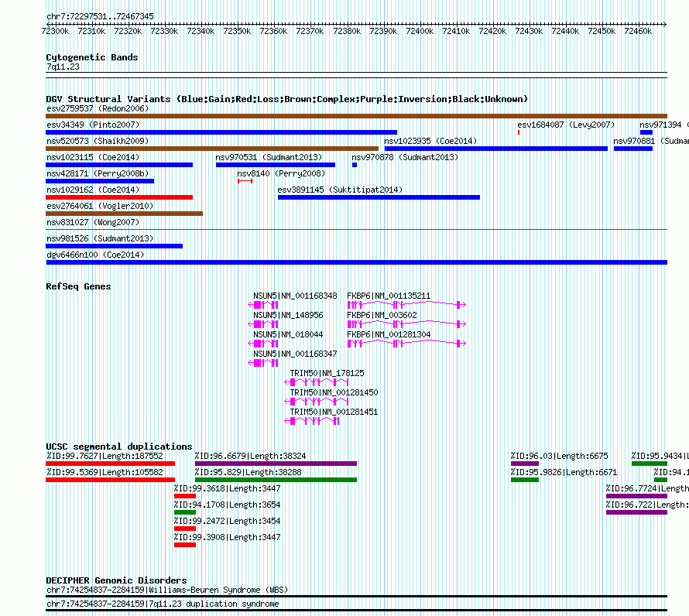The height and width of the screenshot is (616, 689).
Task: Select the %ID:99.3618 Length:3447 red bar
Action: tap(185, 496)
